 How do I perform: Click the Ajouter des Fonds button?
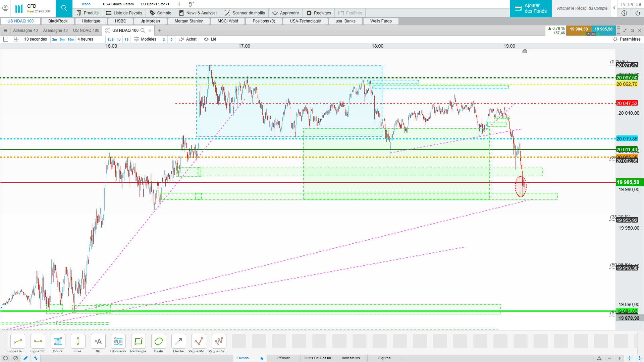(x=531, y=8)
